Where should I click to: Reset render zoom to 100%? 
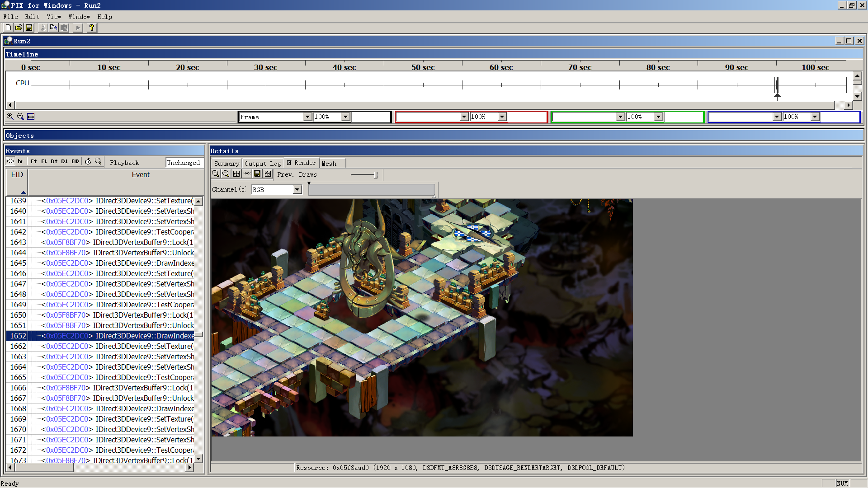click(247, 174)
